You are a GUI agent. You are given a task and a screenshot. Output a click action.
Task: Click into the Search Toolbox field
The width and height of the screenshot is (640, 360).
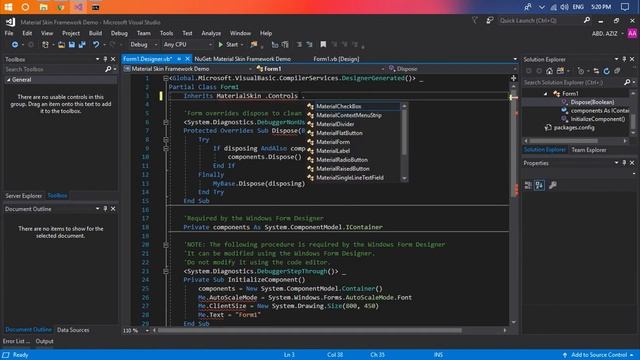tap(54, 69)
